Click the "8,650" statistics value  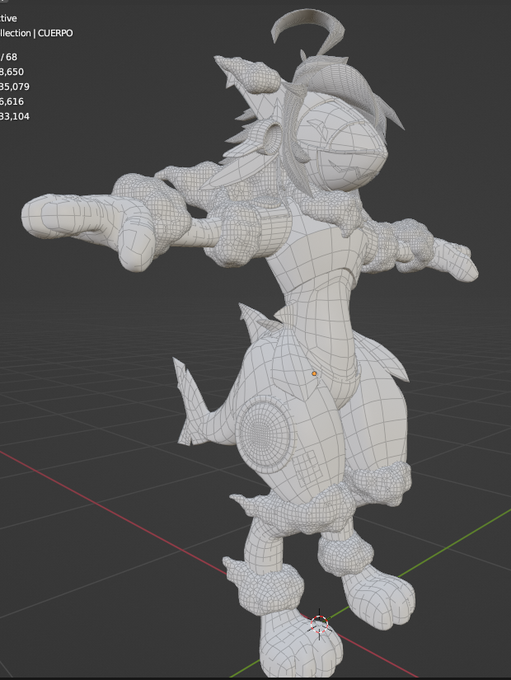12,72
